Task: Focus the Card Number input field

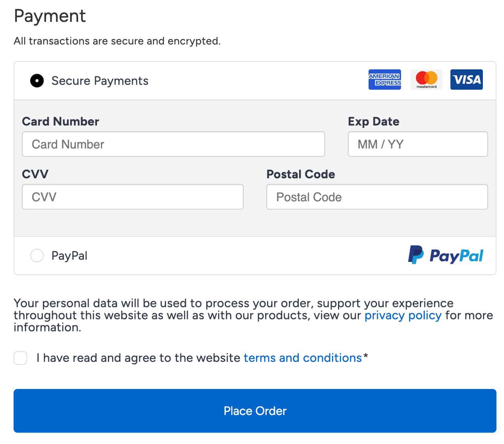Action: click(x=173, y=144)
